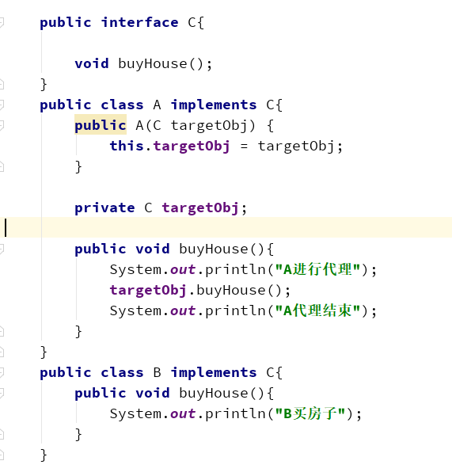Click fold end marker at the file's last closing brace

[2, 455]
